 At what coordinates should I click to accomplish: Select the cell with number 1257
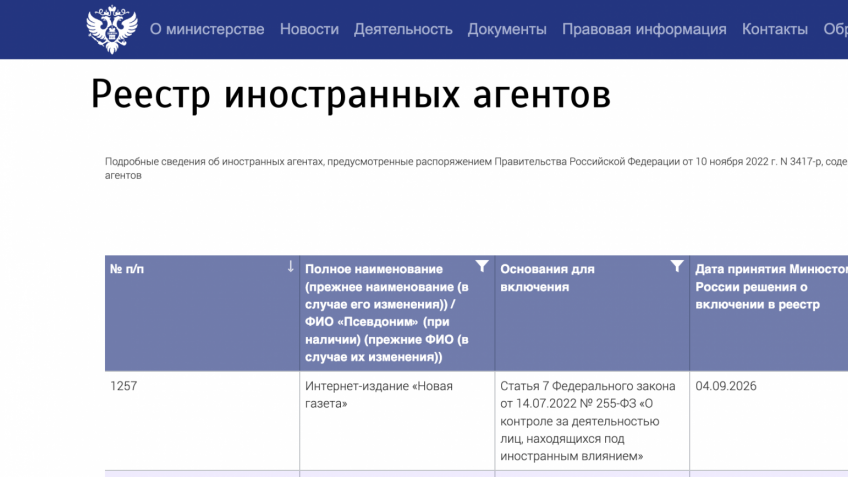[x=202, y=421]
